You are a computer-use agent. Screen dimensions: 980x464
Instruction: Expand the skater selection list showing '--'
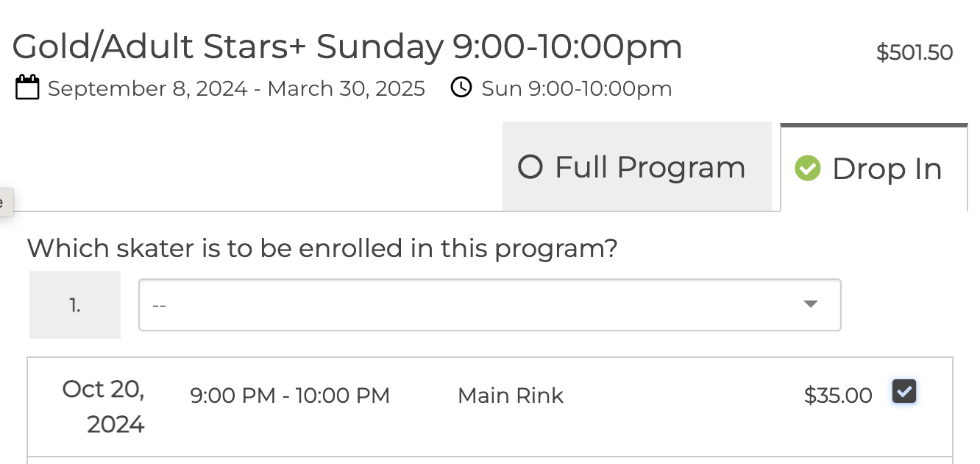click(x=489, y=304)
